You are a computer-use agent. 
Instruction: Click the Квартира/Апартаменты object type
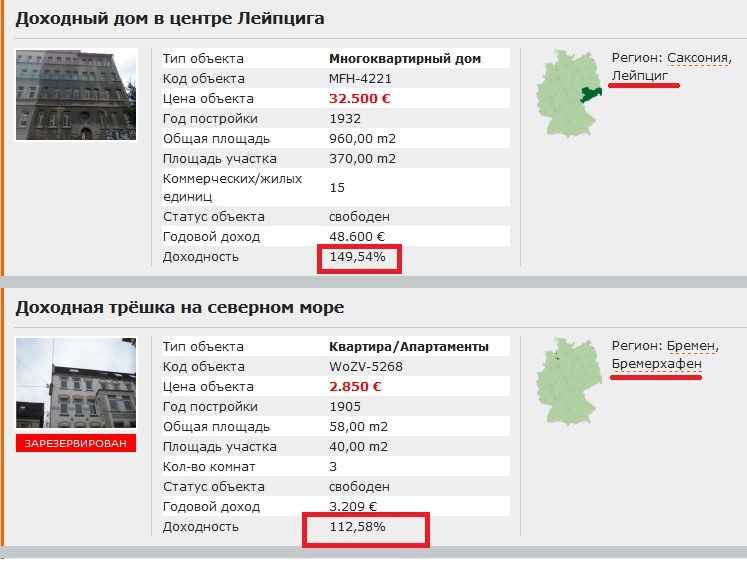click(x=408, y=347)
